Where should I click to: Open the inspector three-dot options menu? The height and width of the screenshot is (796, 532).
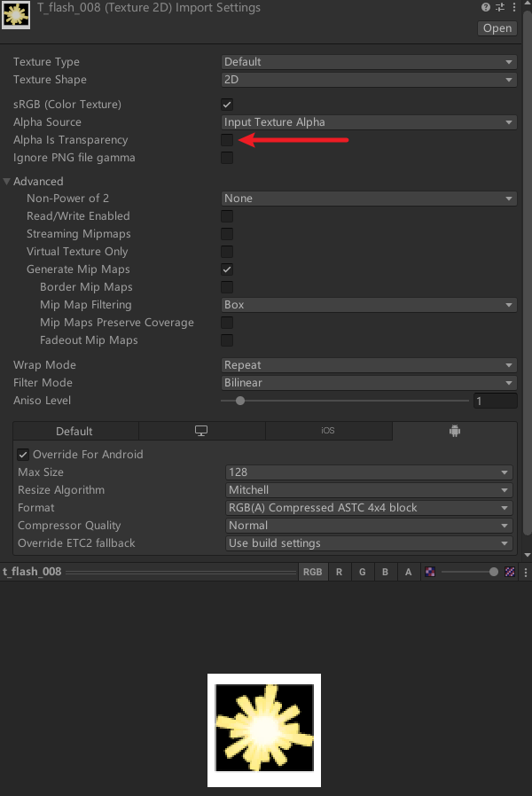515,8
